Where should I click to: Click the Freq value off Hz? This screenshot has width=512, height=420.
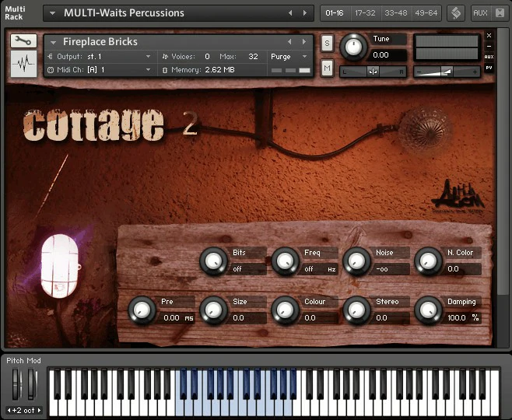click(320, 269)
